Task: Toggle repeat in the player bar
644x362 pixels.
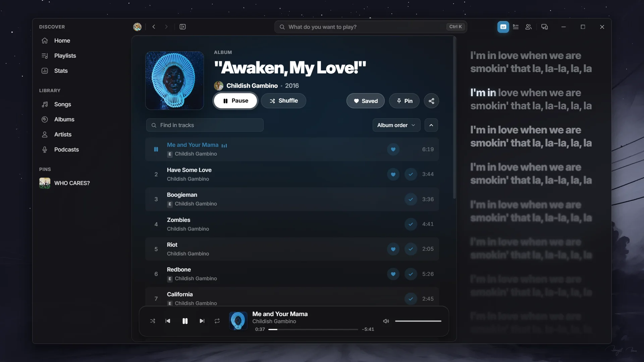Action: click(217, 321)
